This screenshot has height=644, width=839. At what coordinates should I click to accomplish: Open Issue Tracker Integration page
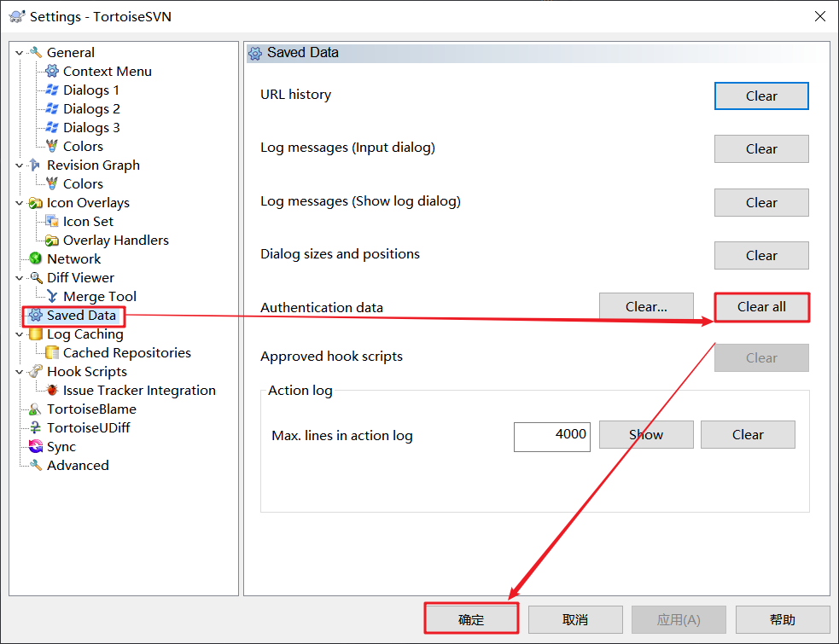point(139,390)
